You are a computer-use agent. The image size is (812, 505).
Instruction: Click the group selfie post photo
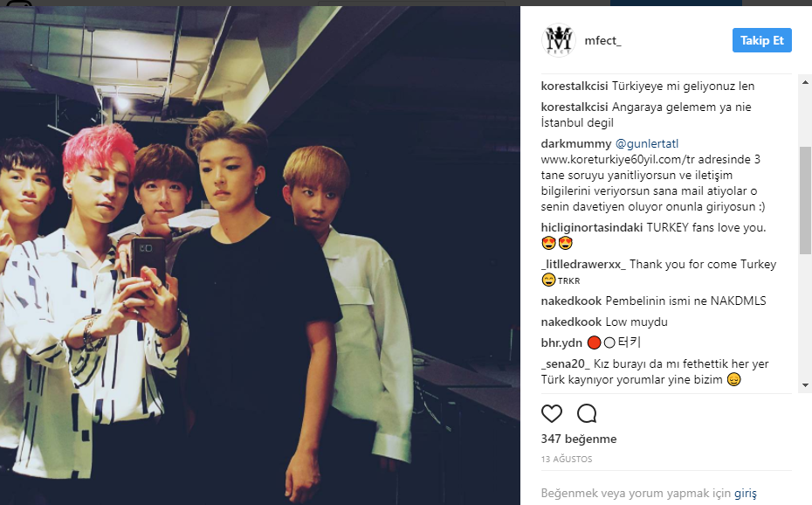click(260, 255)
